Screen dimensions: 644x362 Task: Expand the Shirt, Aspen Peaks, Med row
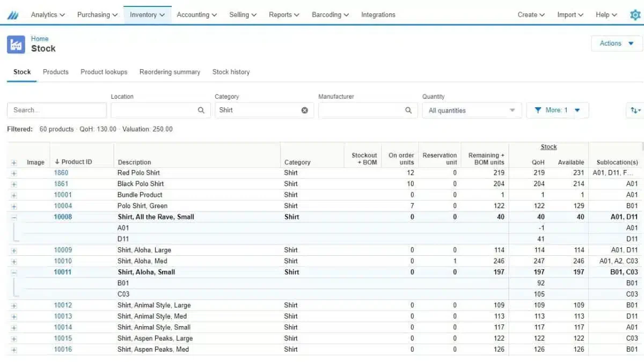tap(14, 350)
